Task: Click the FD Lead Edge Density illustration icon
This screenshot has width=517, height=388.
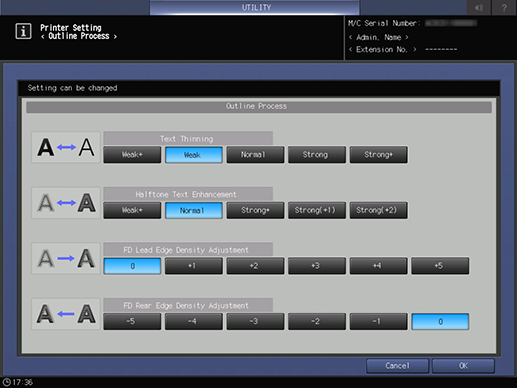Action: click(66, 258)
